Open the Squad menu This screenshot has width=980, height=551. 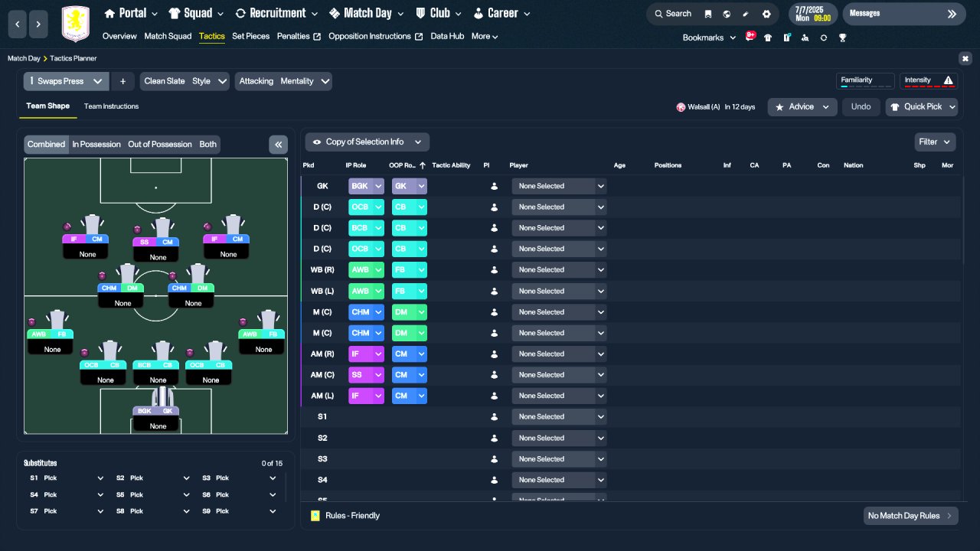tap(196, 13)
